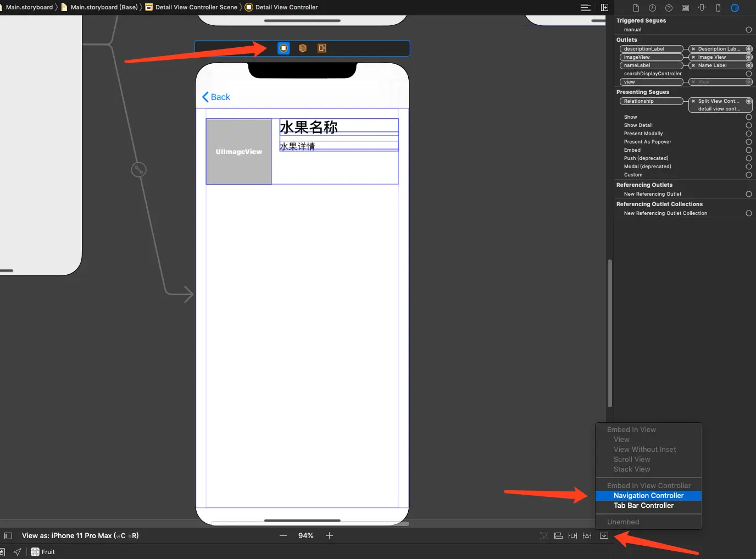Click the Present As Popover connection circle

(x=749, y=142)
